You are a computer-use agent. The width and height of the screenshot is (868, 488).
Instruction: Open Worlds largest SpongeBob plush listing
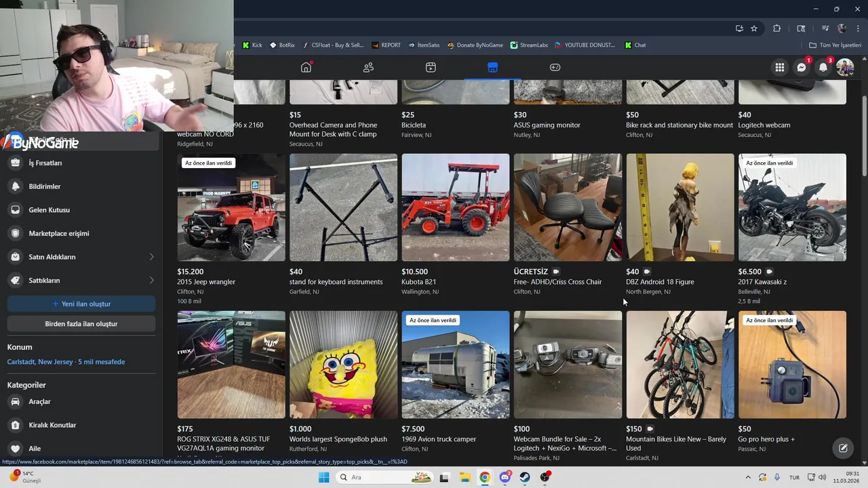click(343, 365)
